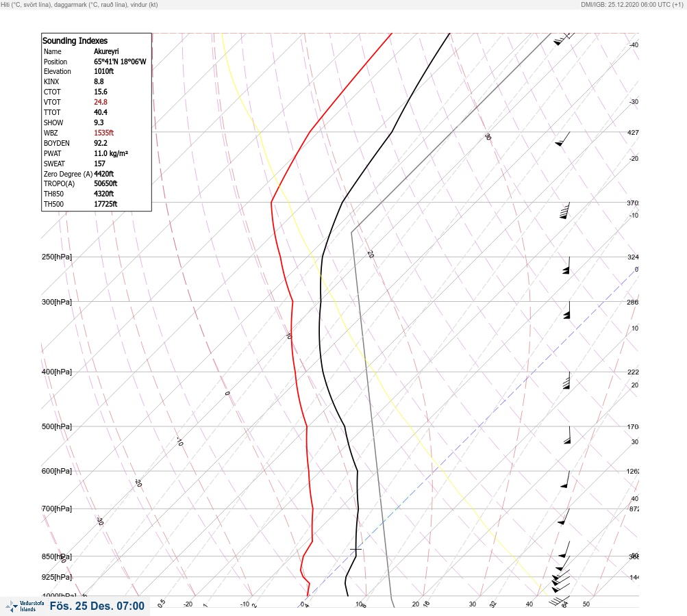Click the wind barb at 500 hPa
Image resolution: width=687 pixels, height=616 pixels.
pyautogui.click(x=567, y=435)
